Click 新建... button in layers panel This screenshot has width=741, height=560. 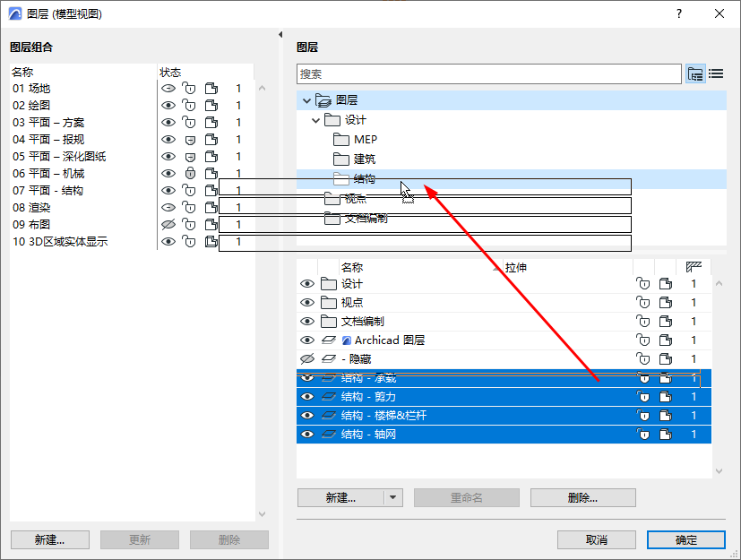[340, 497]
